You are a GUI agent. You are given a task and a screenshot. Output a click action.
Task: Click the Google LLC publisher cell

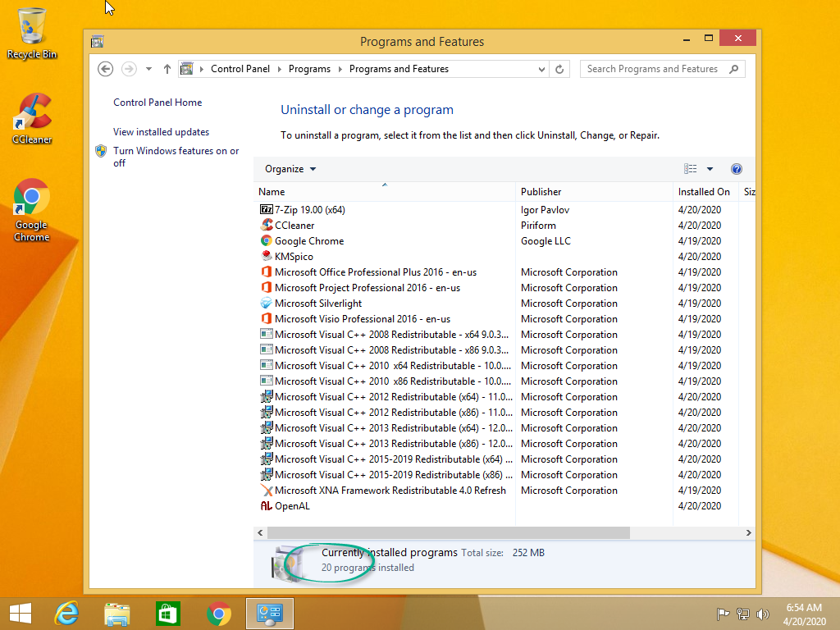546,241
